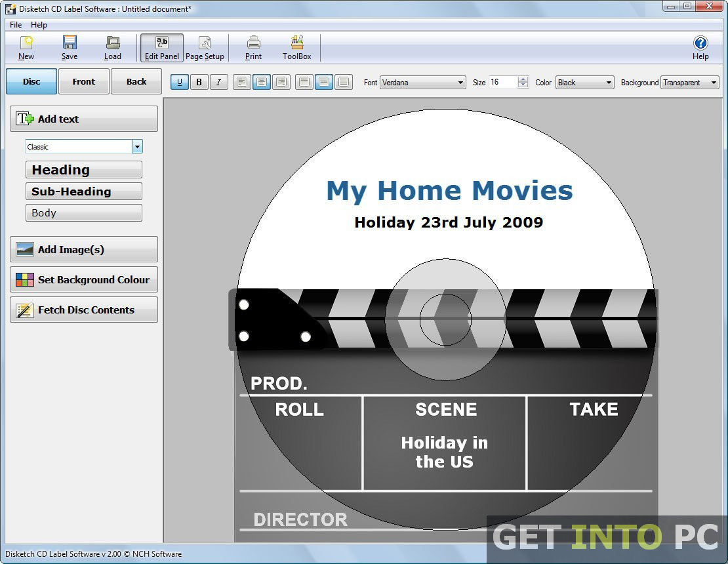Toggle underline formatting
728x564 pixels.
(179, 82)
